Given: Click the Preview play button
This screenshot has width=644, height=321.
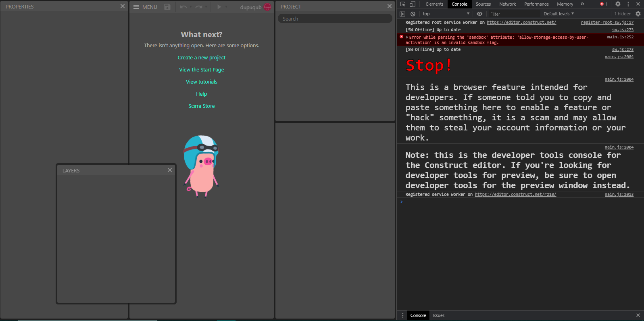Looking at the screenshot, I should (x=219, y=7).
